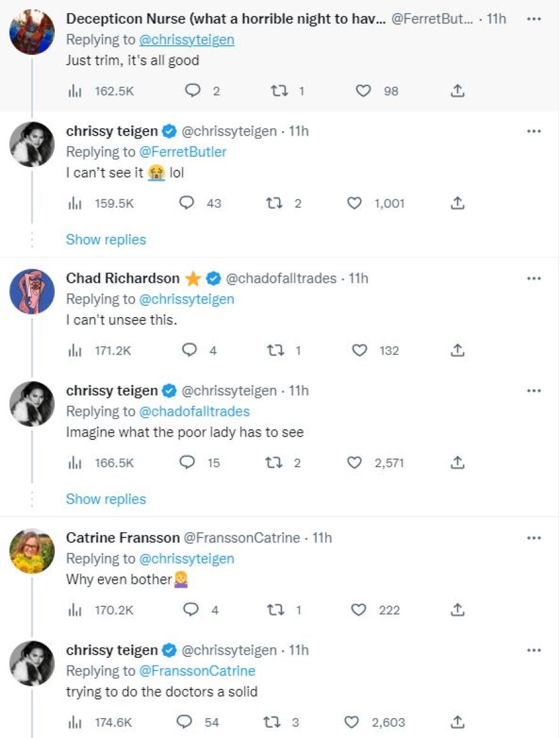Reply to "trying to do the doctors a solid"
Image resolution: width=560 pixels, height=738 pixels.
click(185, 722)
